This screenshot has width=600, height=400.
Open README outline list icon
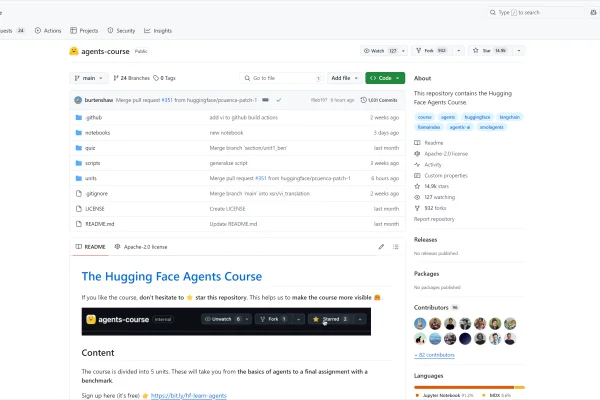tap(396, 247)
